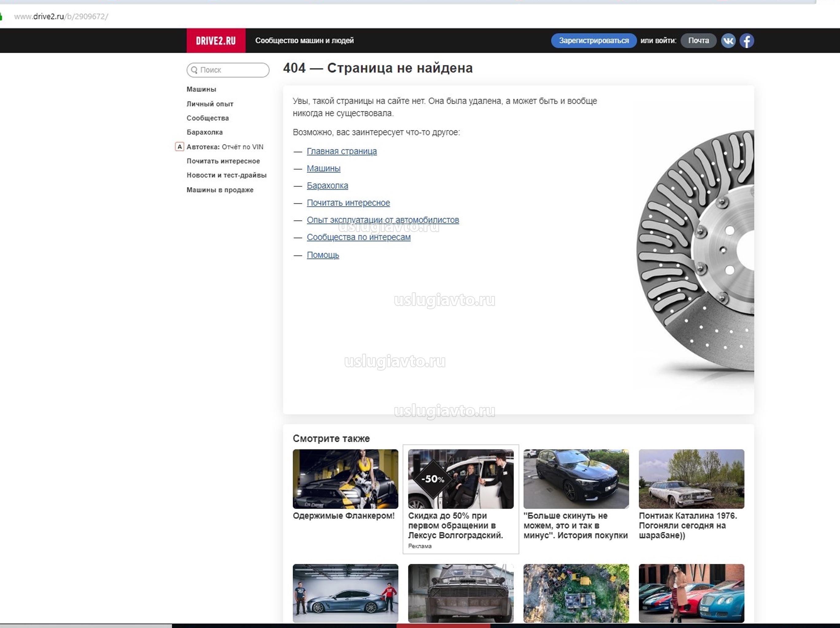Click the browser address bar URL
The image size is (840, 628).
(x=61, y=16)
